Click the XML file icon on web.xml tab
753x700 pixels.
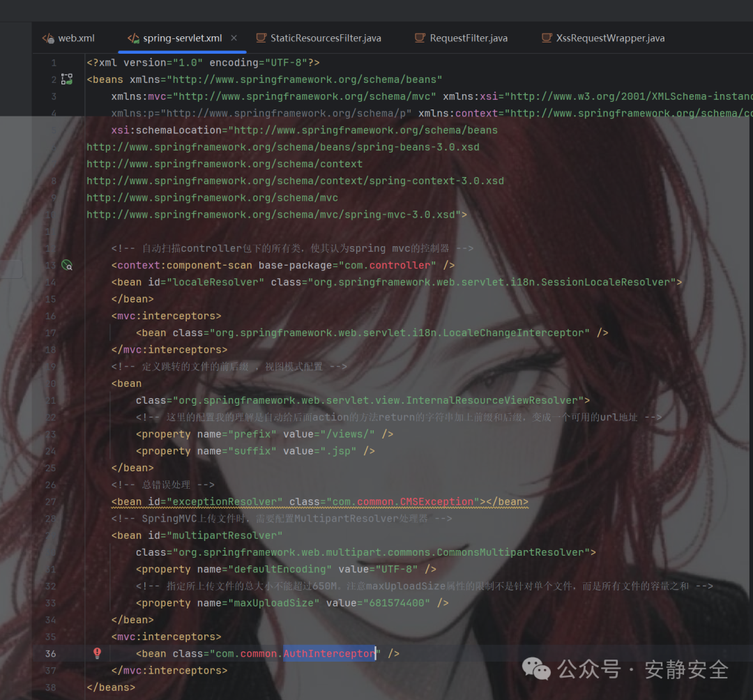[x=47, y=38]
